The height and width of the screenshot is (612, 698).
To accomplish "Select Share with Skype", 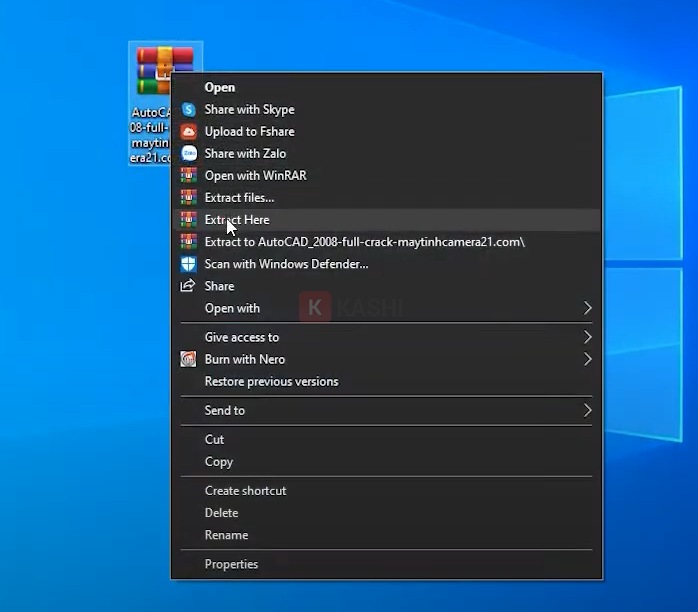I will tap(386, 109).
